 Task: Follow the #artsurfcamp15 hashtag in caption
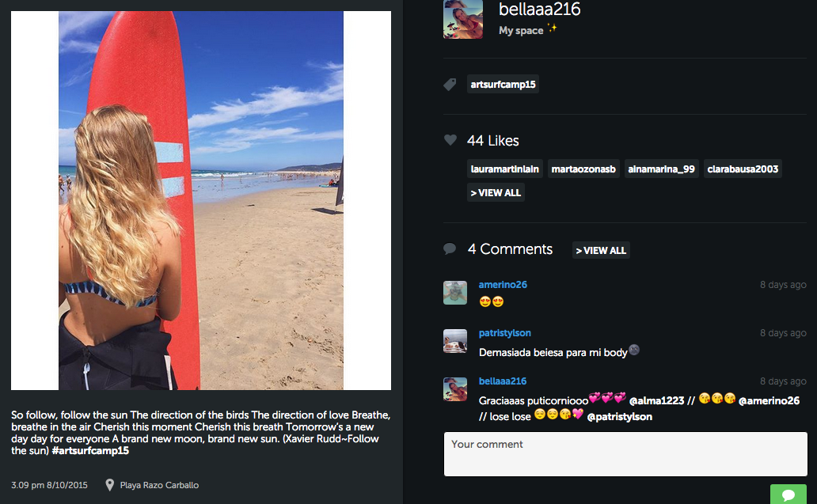point(90,450)
